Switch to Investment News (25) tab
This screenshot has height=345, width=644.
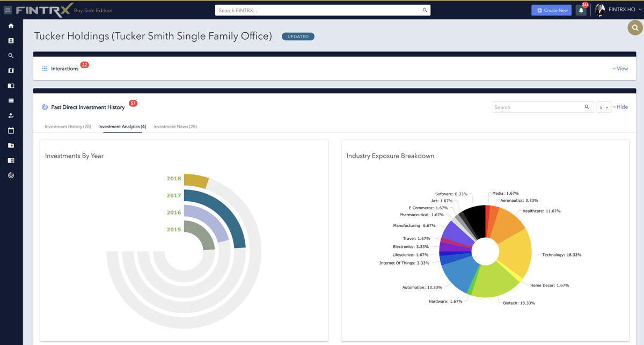coord(175,127)
